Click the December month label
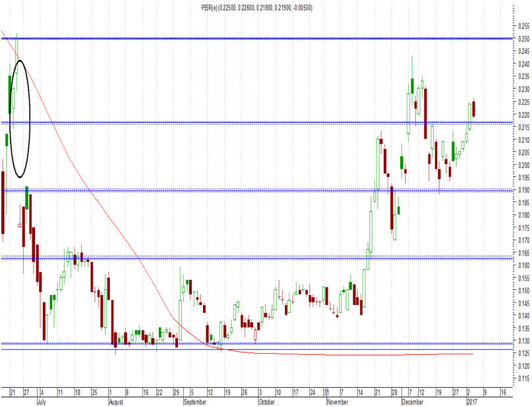The height and width of the screenshot is (407, 532). tap(413, 402)
